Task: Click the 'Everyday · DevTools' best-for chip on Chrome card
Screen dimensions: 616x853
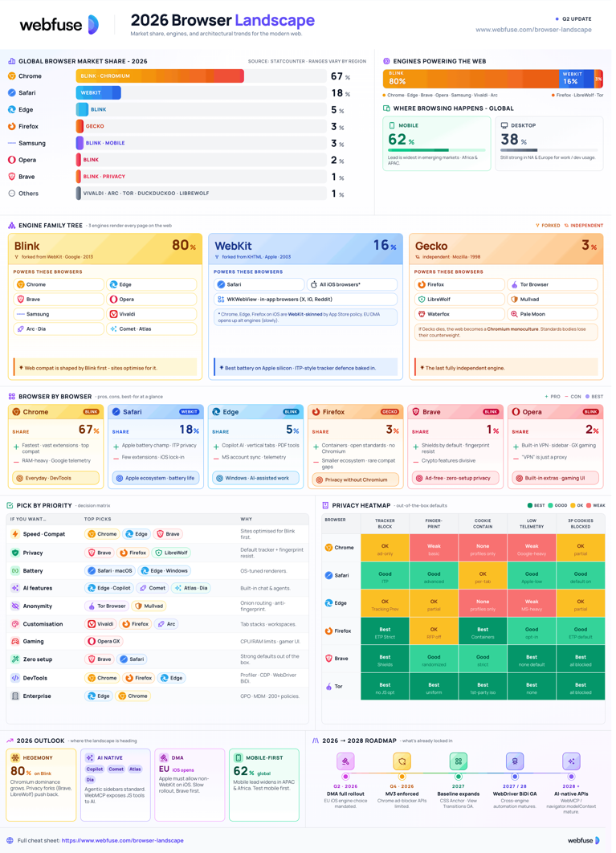Action: (x=55, y=478)
